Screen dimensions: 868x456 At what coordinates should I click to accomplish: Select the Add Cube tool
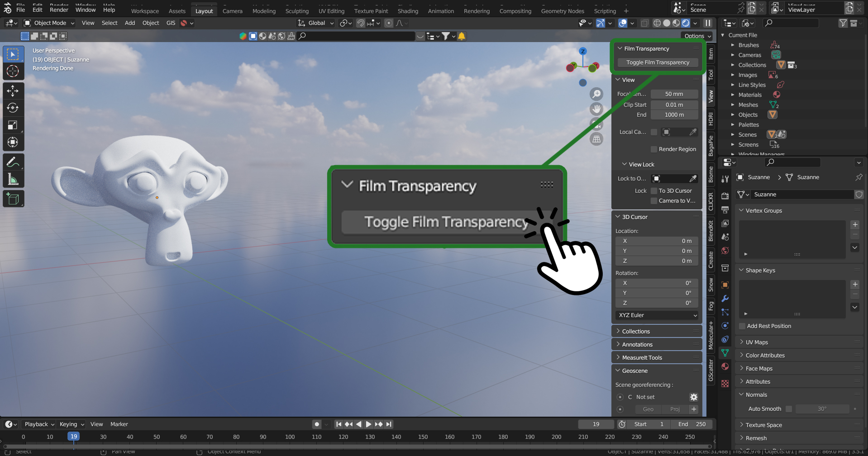[x=13, y=199]
